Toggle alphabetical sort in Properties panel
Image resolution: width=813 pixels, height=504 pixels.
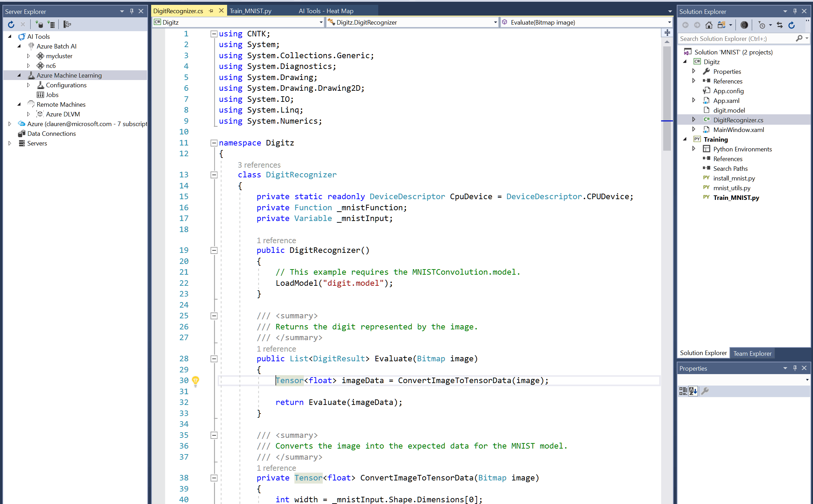[x=693, y=391]
